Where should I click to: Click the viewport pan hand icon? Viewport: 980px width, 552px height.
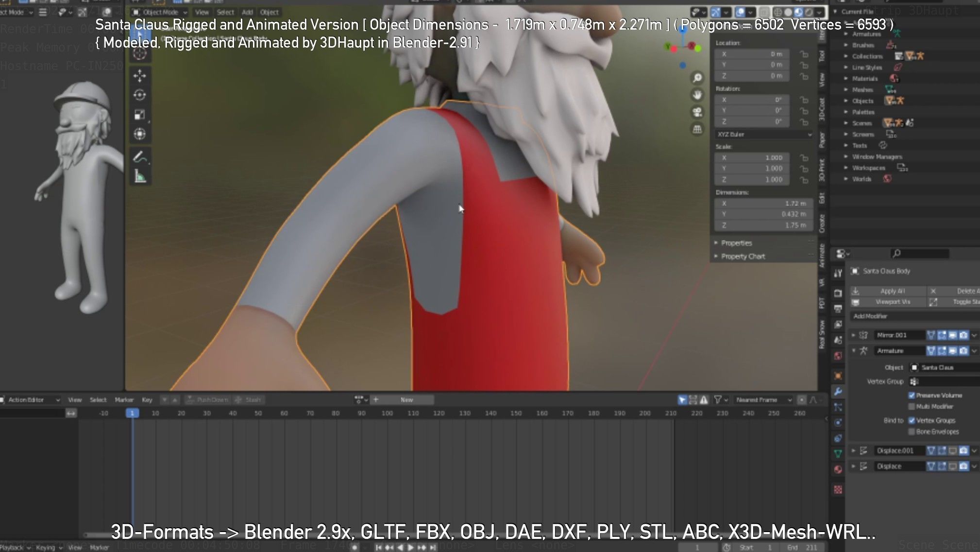pyautogui.click(x=697, y=95)
